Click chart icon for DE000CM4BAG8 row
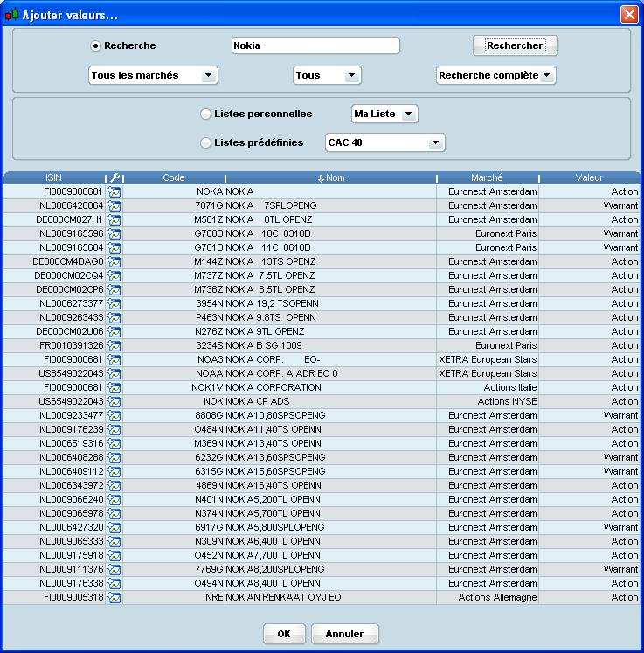The image size is (644, 653). pos(114,262)
